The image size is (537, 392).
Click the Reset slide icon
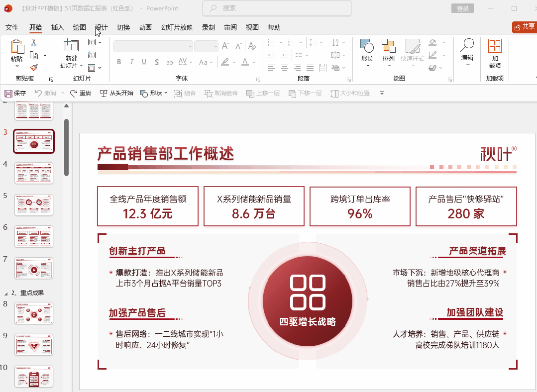pos(92,55)
